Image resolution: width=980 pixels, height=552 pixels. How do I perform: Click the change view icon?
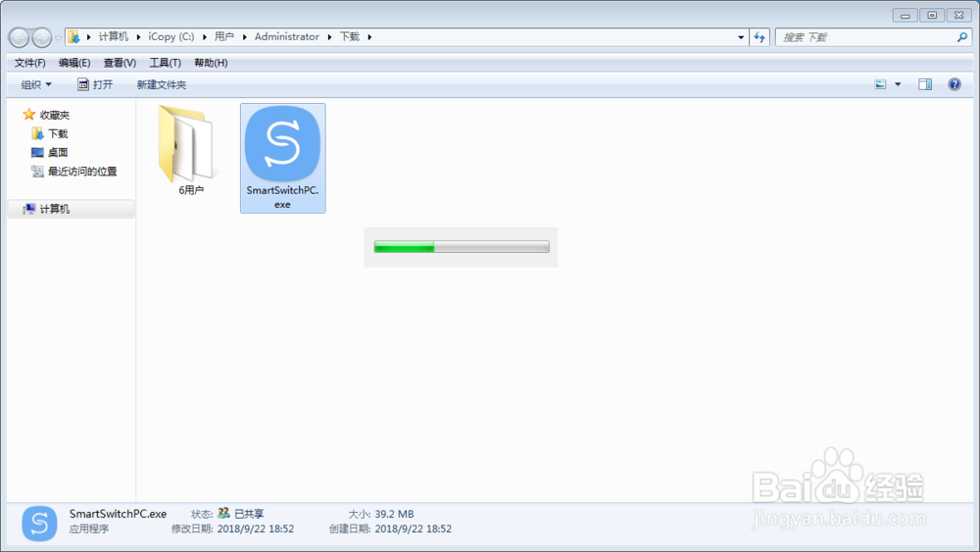tap(880, 84)
